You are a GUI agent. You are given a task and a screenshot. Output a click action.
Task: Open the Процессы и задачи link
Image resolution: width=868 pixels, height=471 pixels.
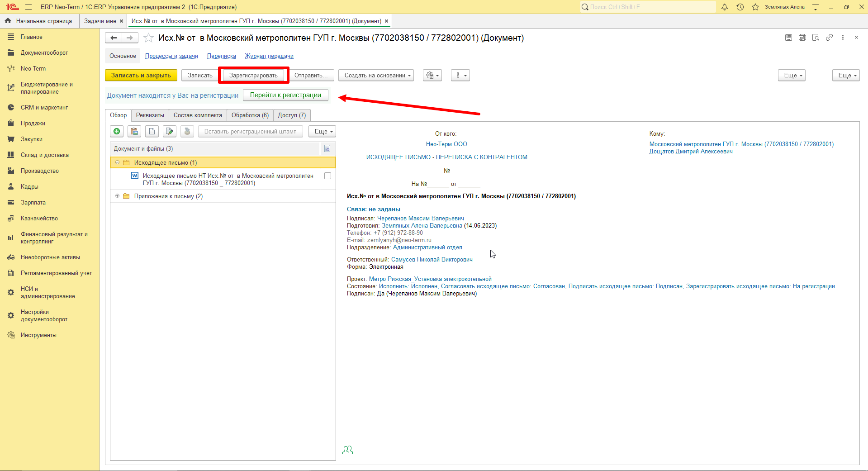tap(171, 56)
